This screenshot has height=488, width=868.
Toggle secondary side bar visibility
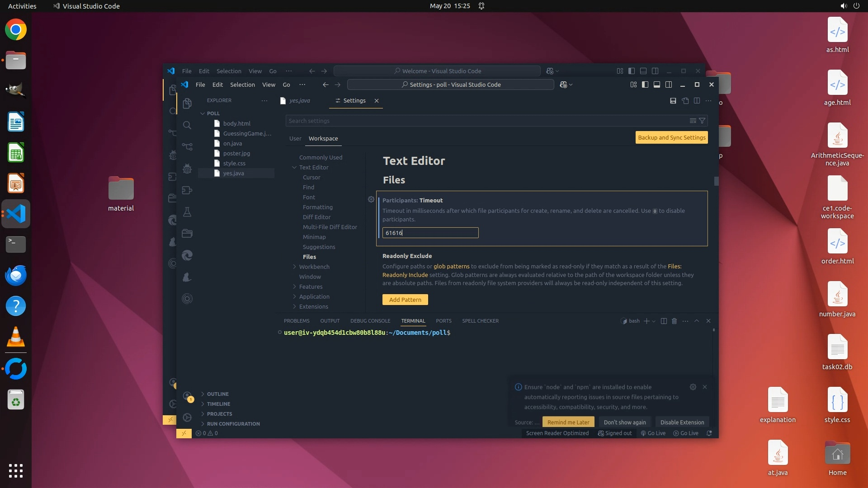pyautogui.click(x=669, y=84)
